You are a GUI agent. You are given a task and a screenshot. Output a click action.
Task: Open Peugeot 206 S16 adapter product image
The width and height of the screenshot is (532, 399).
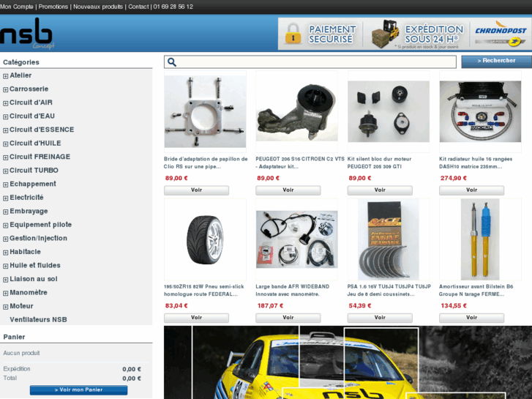pyautogui.click(x=297, y=112)
